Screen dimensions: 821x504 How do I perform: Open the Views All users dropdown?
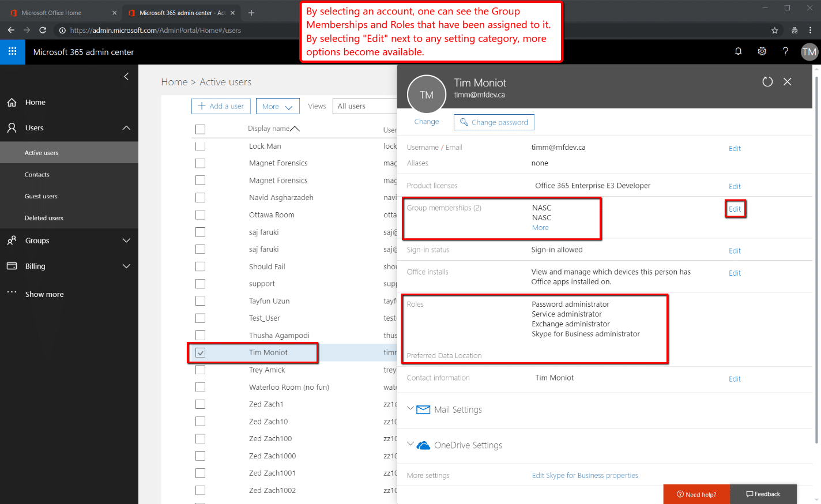pyautogui.click(x=366, y=106)
